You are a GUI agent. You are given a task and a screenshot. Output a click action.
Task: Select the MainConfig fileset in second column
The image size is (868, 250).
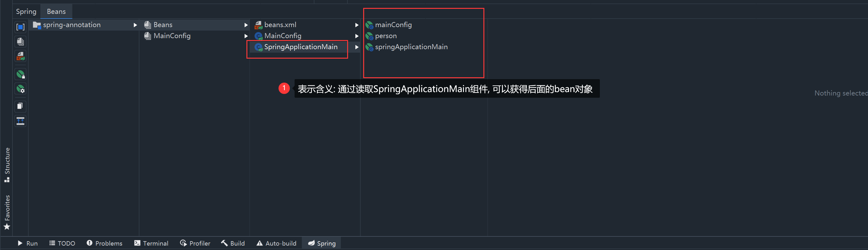pos(194,36)
